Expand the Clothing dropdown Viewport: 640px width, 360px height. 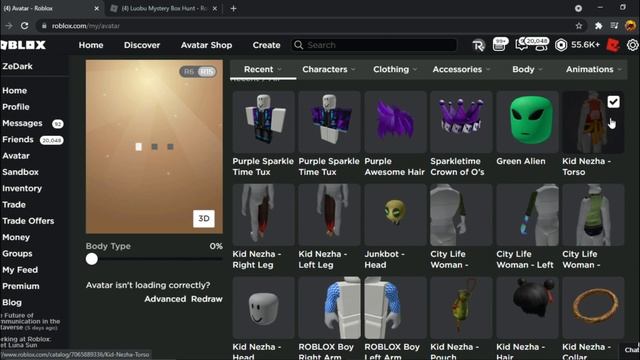coord(395,69)
